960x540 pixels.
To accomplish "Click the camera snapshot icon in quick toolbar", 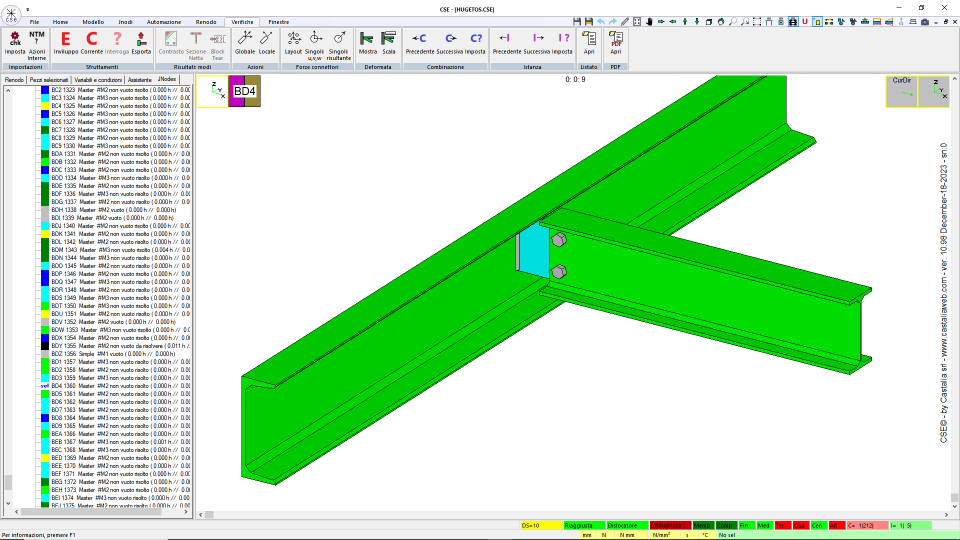I will click(x=925, y=21).
